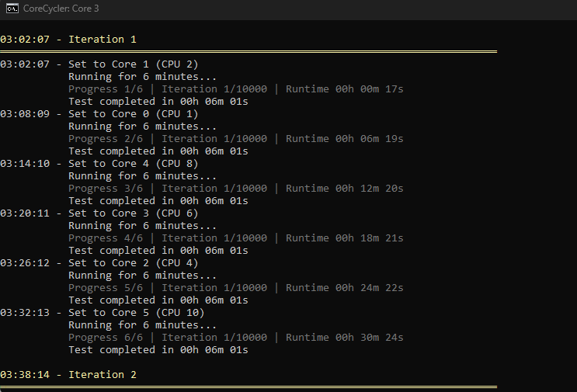The width and height of the screenshot is (577, 392).
Task: Click the "Progress 5/6" status text
Action: (106, 287)
